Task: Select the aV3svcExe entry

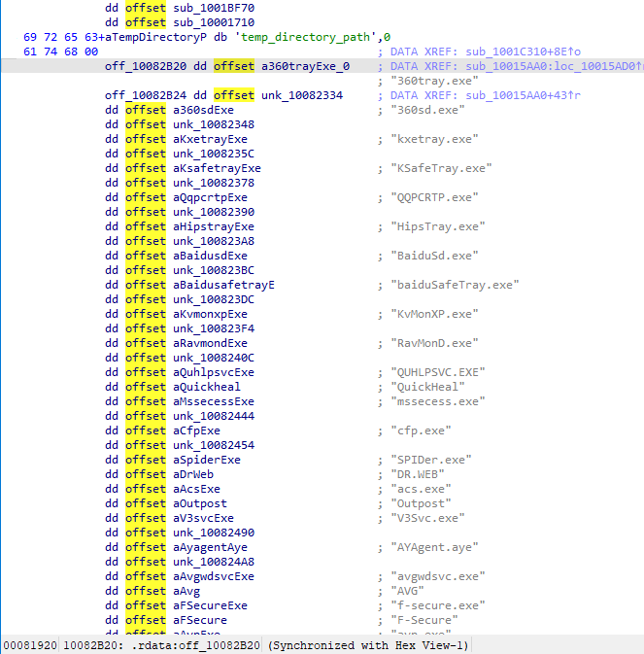Action: [x=203, y=519]
